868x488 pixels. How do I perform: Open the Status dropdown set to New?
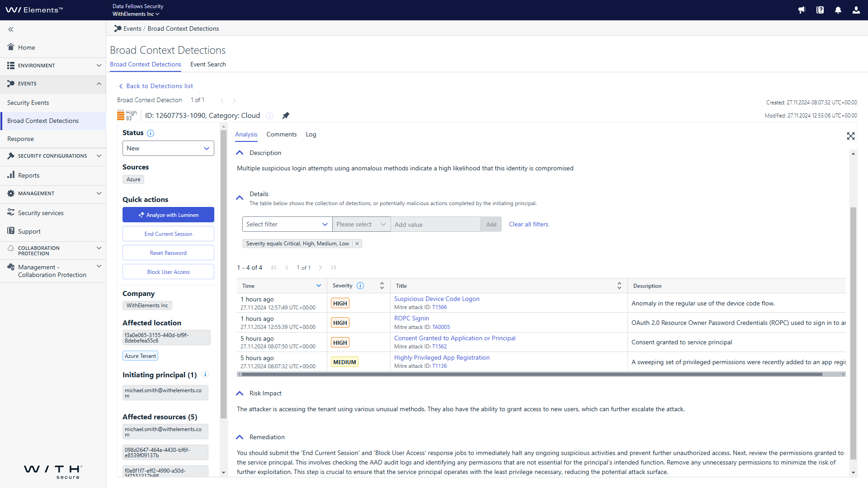(168, 148)
